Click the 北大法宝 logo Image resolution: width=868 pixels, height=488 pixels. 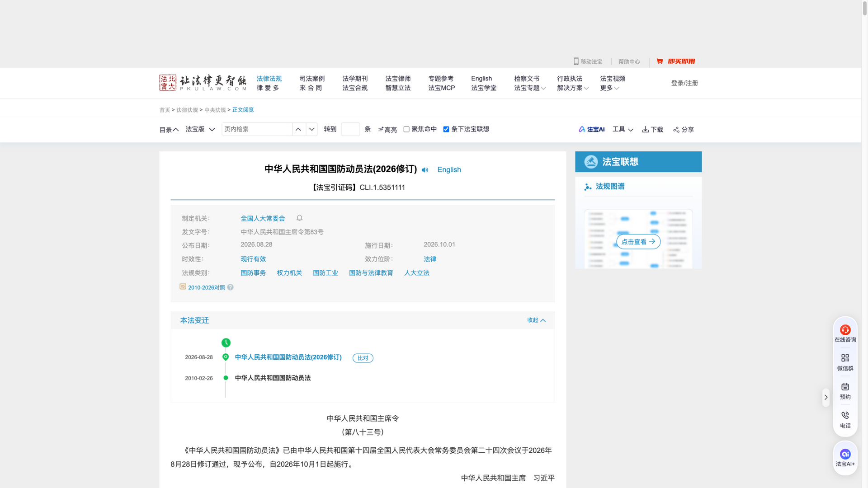click(203, 83)
